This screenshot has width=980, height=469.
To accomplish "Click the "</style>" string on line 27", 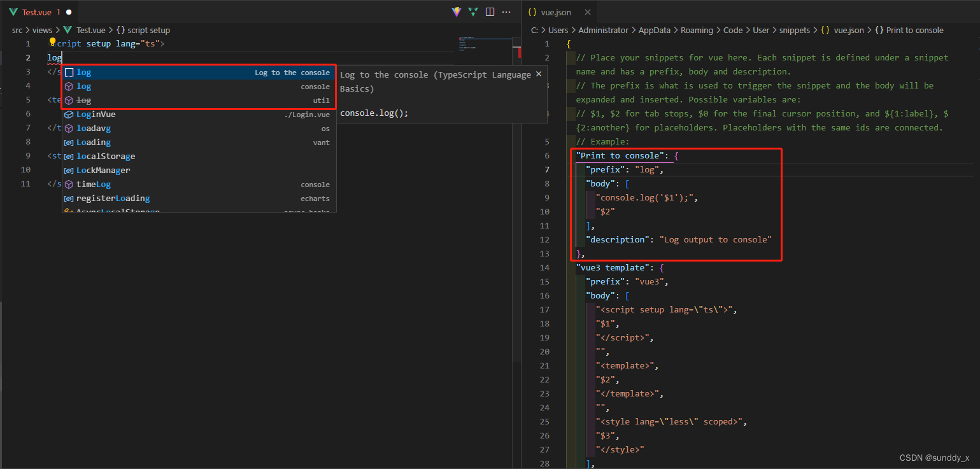I will click(620, 449).
